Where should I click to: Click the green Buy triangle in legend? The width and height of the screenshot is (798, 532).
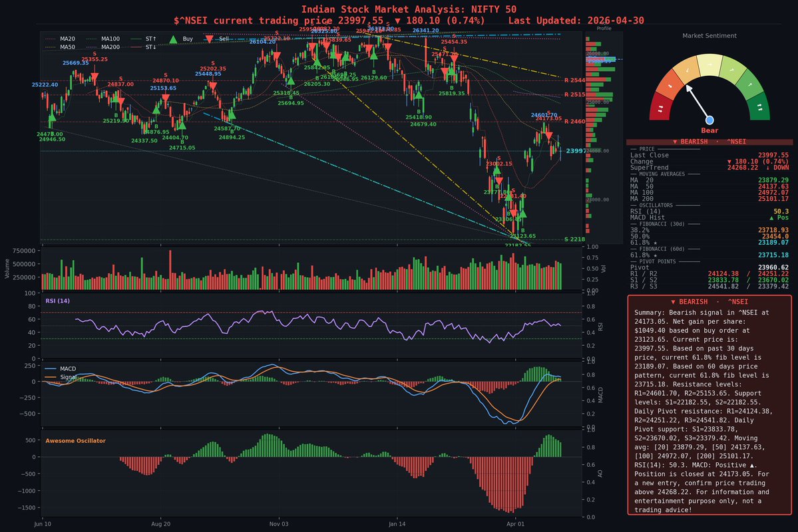173,39
